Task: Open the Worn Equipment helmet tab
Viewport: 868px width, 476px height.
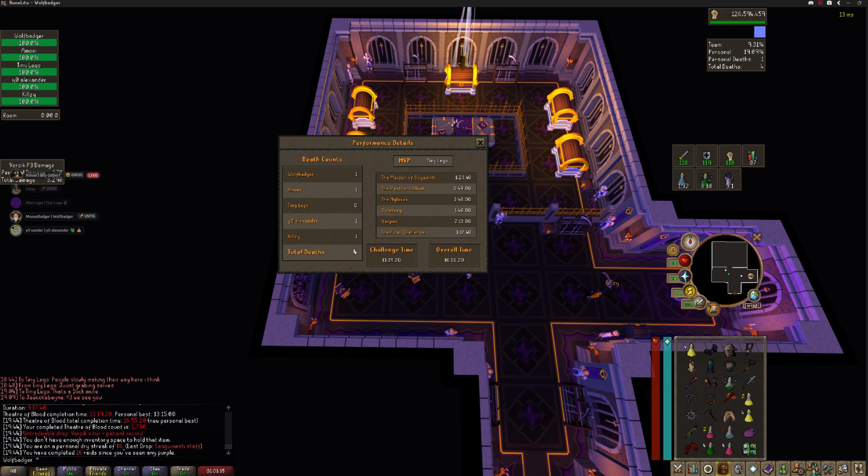Action: tap(738, 469)
